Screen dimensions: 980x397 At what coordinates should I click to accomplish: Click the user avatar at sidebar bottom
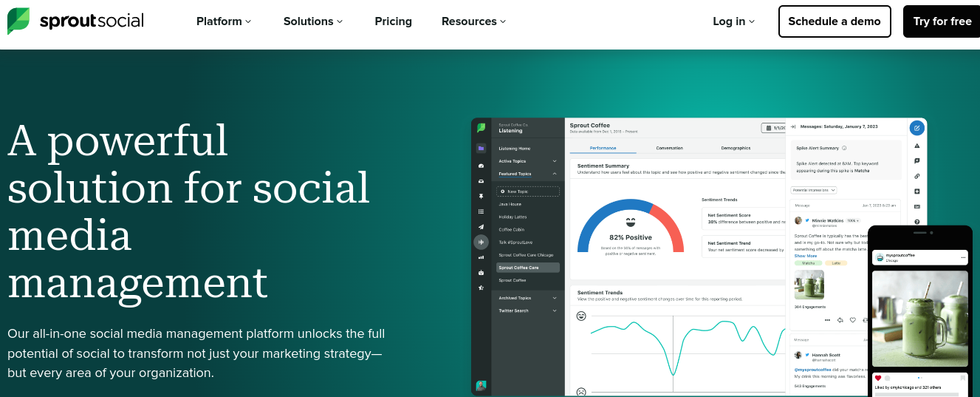(x=481, y=385)
